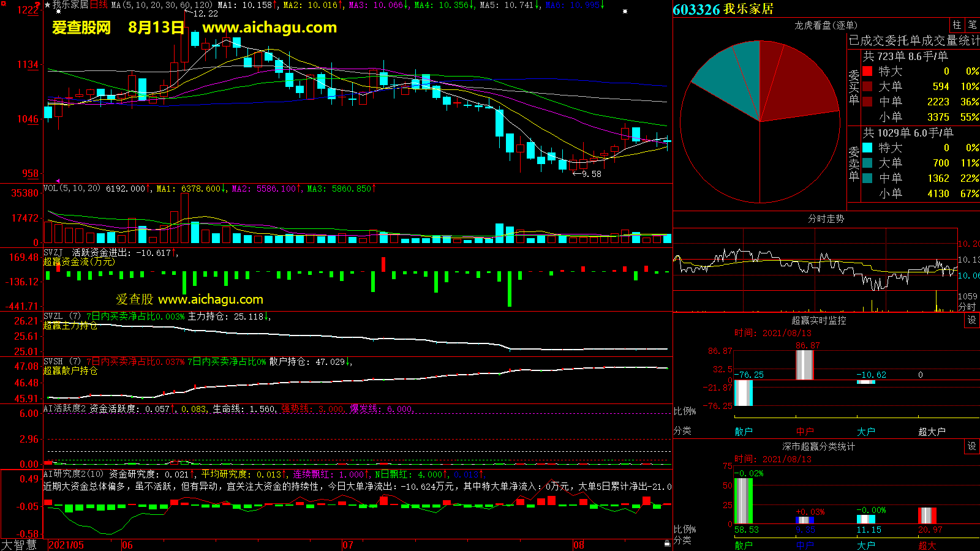Image resolution: width=980 pixels, height=551 pixels.
Task: Switch order view to 柱 bar mode
Action: [x=957, y=25]
